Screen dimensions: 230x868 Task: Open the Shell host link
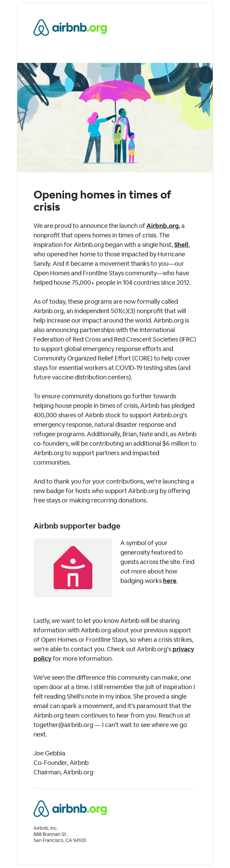point(181,245)
